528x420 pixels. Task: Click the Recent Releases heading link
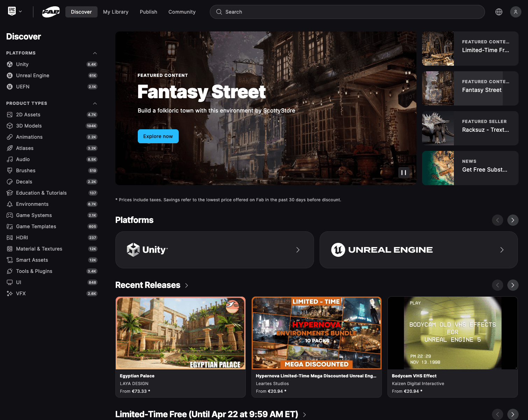click(148, 285)
